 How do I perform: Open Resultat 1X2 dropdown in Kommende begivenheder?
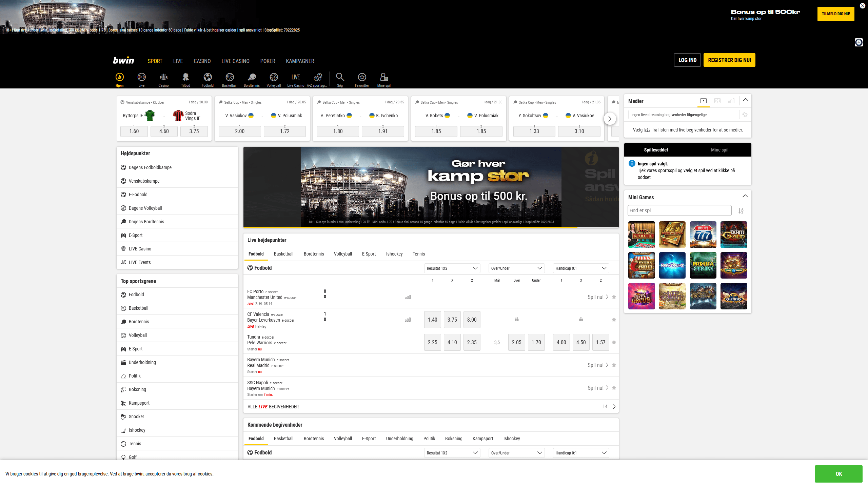click(452, 453)
